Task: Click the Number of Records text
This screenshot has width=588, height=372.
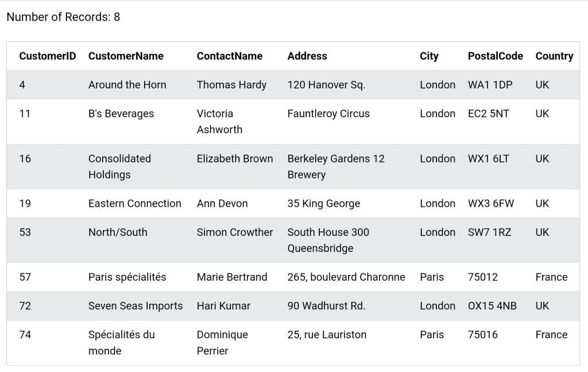Action: coord(63,17)
